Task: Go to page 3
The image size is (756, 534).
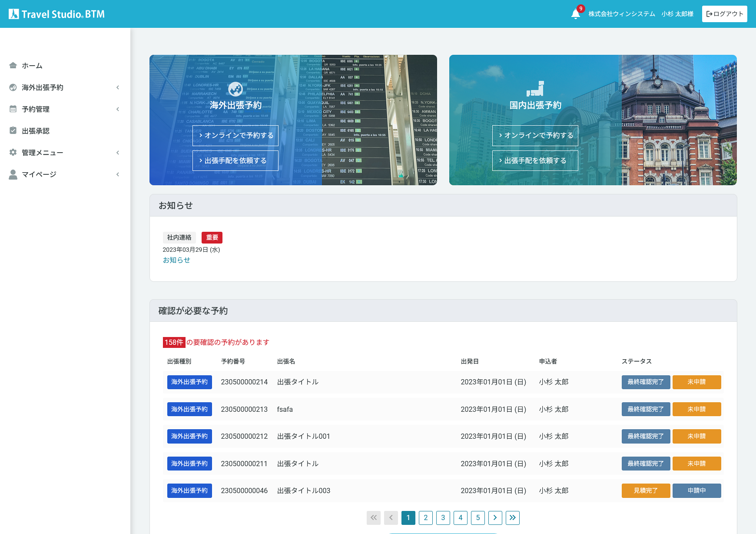Action: [x=443, y=517]
